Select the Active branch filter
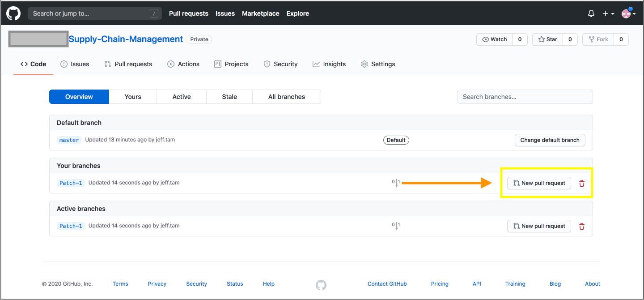Image resolution: width=644 pixels, height=300 pixels. pos(182,97)
